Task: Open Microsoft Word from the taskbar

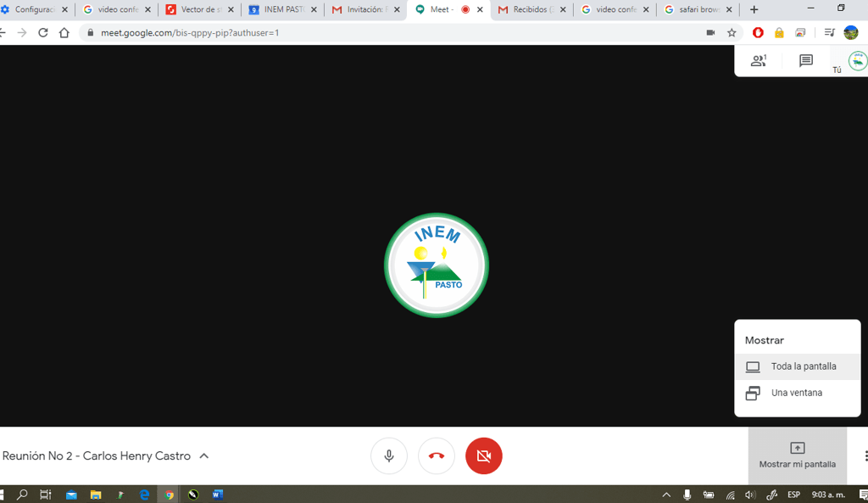Action: (218, 495)
